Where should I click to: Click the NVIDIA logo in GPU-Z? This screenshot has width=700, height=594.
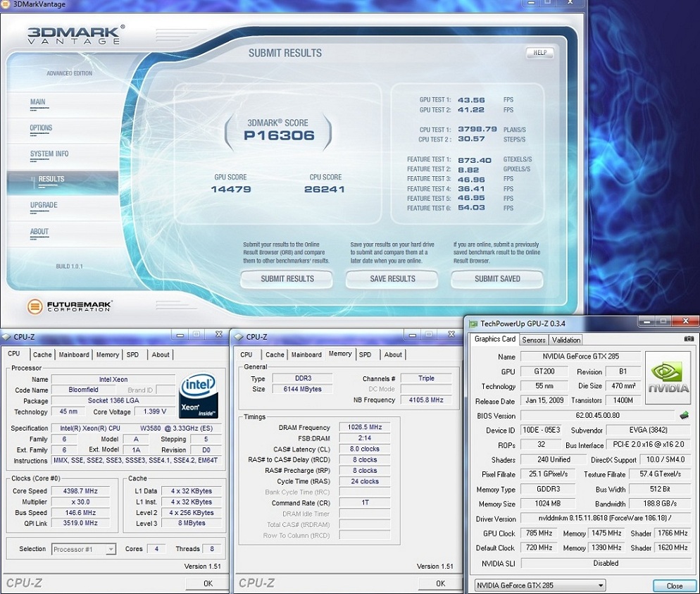668,378
